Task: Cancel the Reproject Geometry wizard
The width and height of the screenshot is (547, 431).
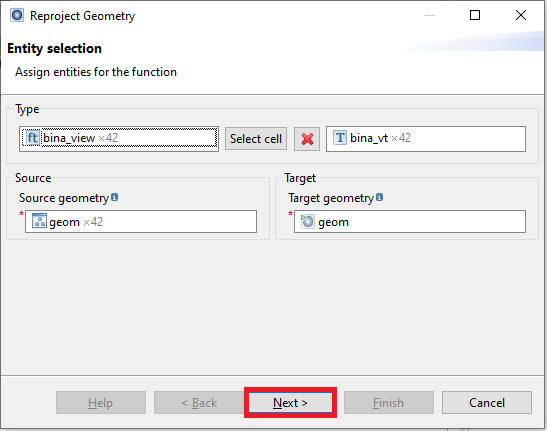Action: (487, 402)
